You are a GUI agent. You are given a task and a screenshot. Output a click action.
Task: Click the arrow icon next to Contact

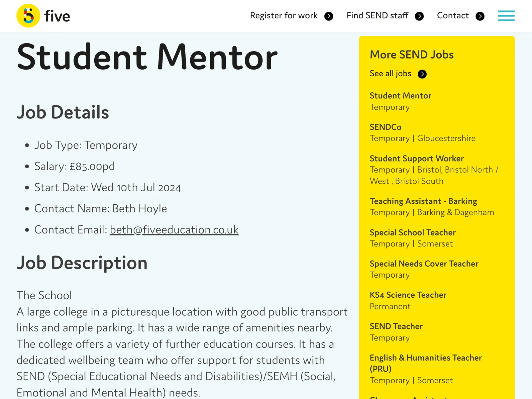[x=480, y=16]
